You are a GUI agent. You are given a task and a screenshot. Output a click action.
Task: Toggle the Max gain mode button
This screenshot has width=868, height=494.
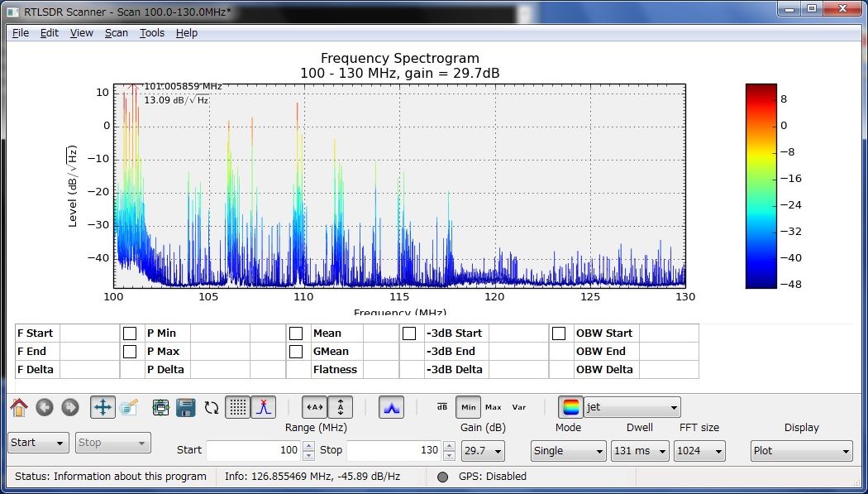pyautogui.click(x=494, y=406)
